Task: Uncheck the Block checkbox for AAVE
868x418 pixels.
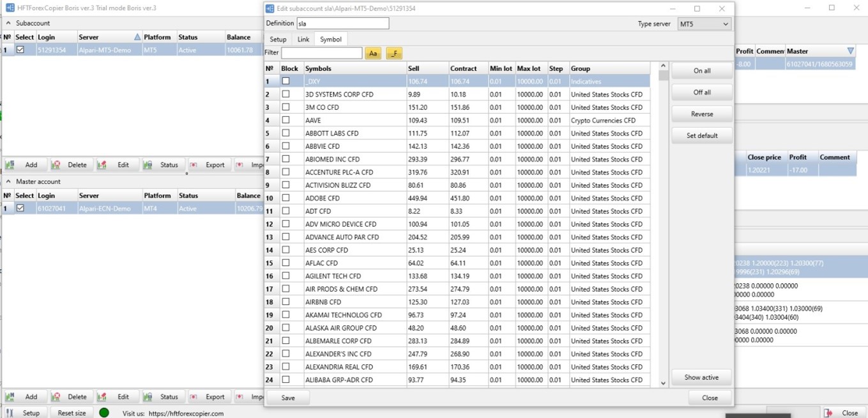Action: coord(285,120)
